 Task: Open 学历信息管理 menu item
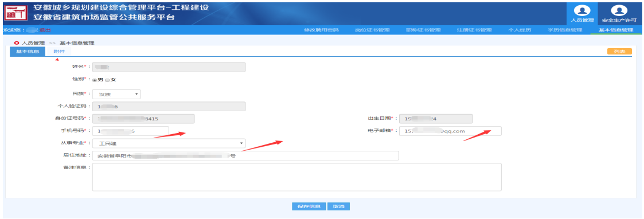point(565,30)
